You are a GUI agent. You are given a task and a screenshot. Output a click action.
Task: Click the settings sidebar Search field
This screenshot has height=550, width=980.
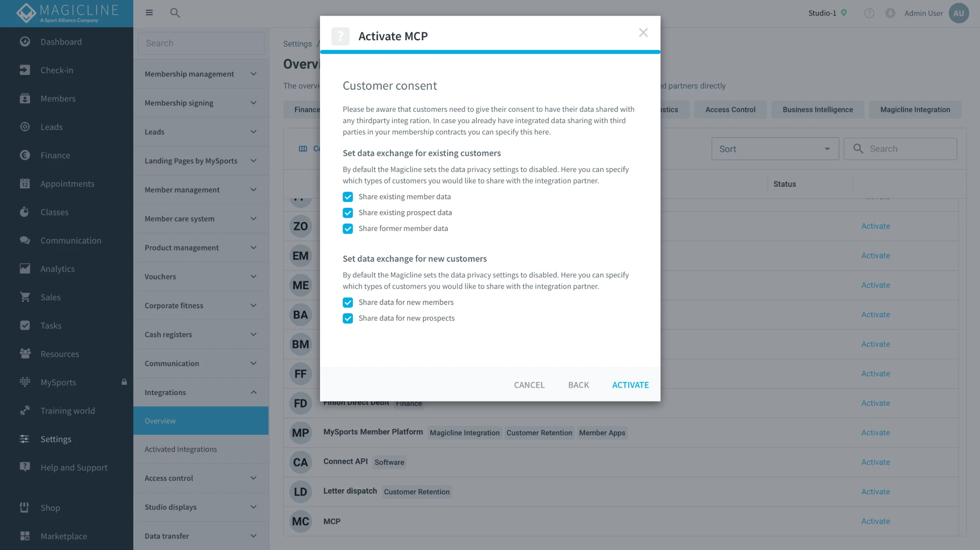(201, 43)
